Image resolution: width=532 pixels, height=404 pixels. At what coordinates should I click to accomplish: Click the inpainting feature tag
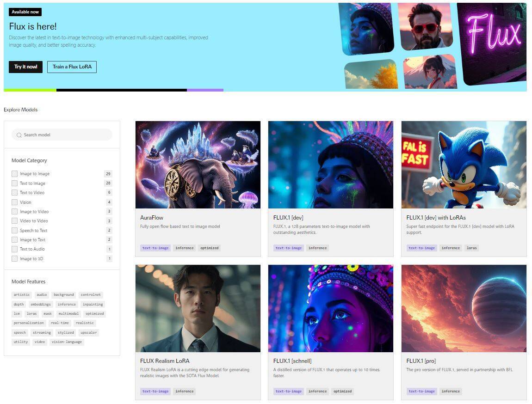pyautogui.click(x=93, y=305)
